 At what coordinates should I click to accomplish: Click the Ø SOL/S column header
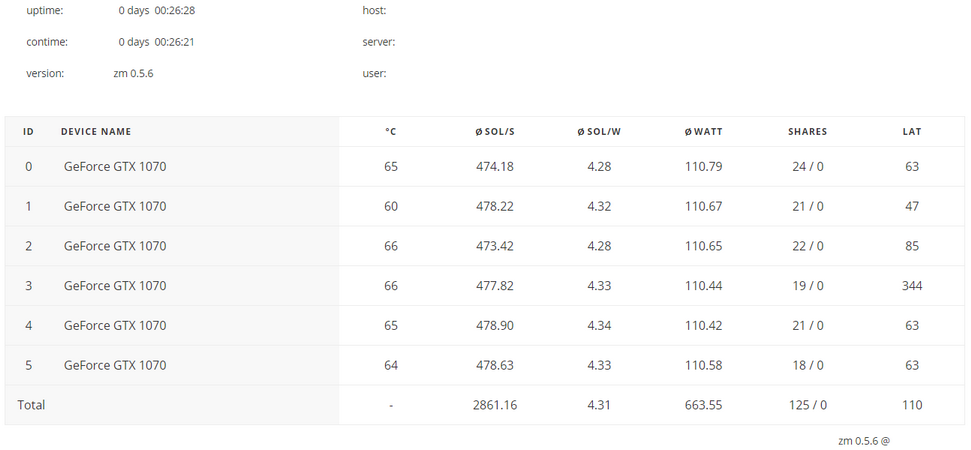495,132
